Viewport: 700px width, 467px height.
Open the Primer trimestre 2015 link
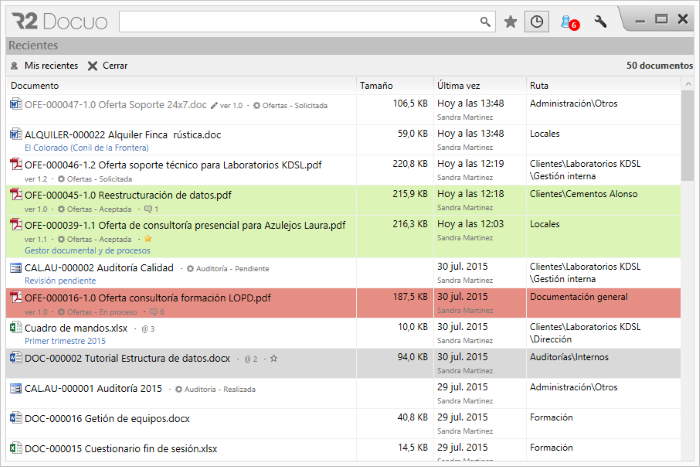coord(65,341)
